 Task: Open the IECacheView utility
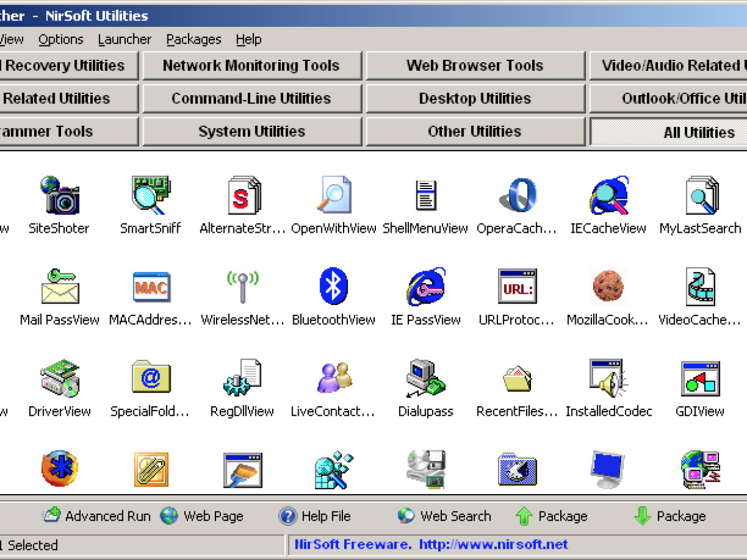[x=608, y=195]
